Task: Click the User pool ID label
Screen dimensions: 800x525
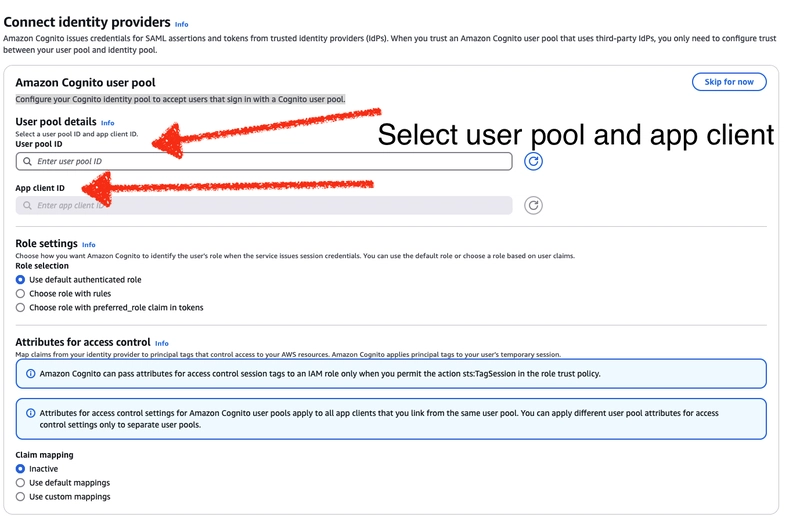Action: pos(39,144)
